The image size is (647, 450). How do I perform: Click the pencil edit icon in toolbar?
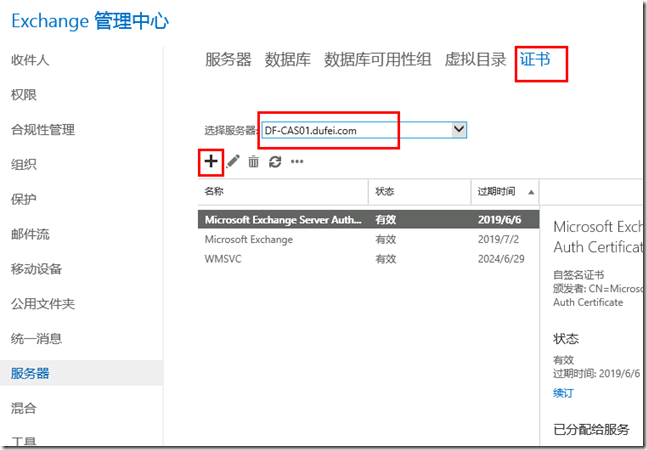click(x=233, y=161)
